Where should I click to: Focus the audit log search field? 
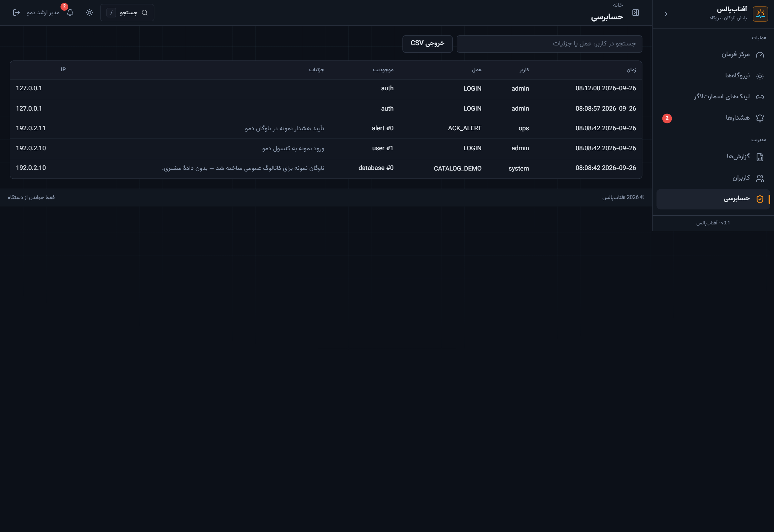[549, 44]
